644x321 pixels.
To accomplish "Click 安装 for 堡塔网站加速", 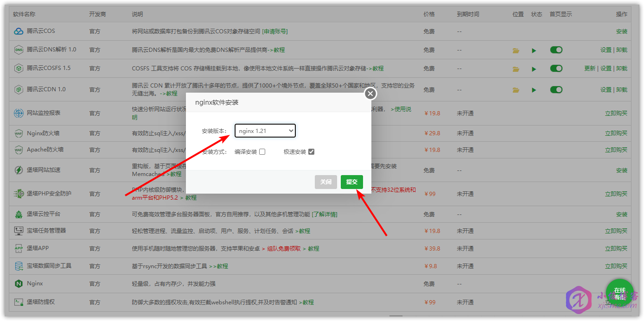I will 622,170.
